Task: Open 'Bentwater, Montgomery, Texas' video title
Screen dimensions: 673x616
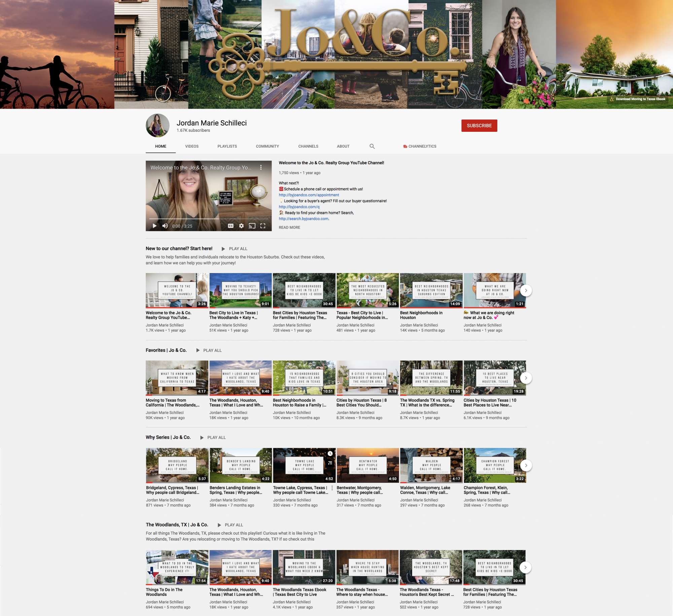Action: click(x=360, y=490)
